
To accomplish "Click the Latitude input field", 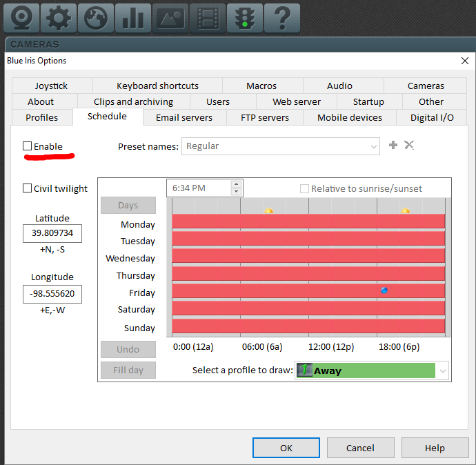I will [52, 233].
